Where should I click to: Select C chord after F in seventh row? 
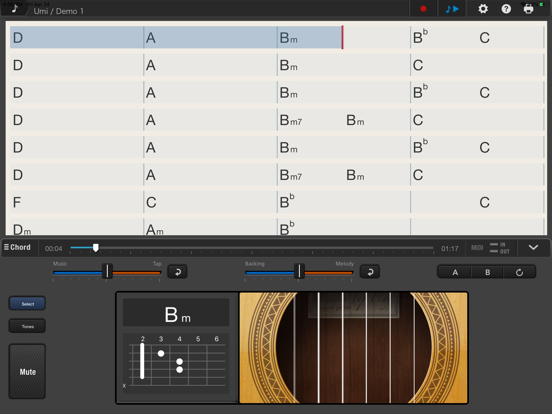(x=151, y=202)
